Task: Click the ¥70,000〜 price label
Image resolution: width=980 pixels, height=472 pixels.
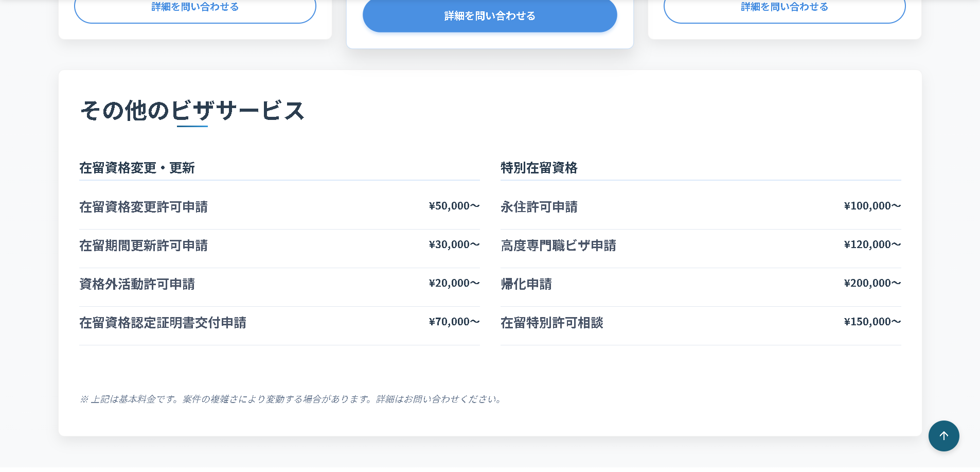Action: (454, 322)
